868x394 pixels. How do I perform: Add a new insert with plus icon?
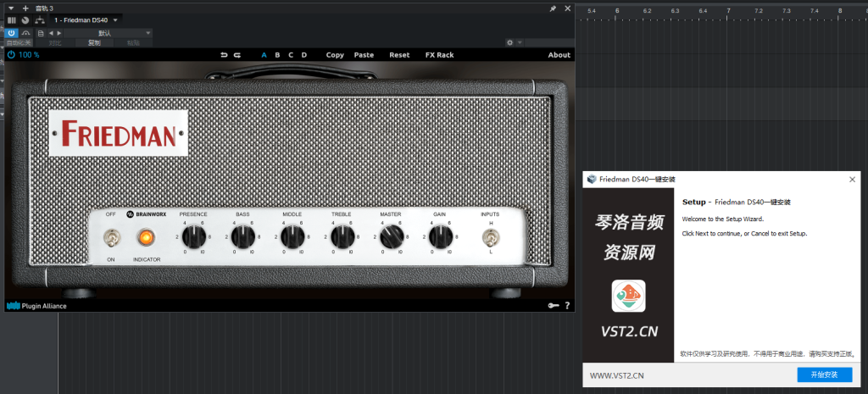(25, 8)
